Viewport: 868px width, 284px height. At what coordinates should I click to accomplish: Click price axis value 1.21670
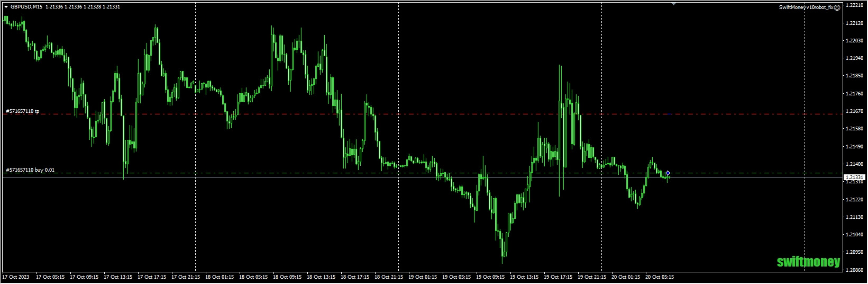click(x=855, y=111)
